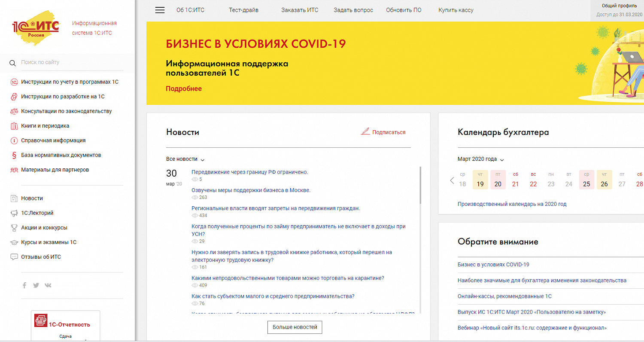The width and height of the screenshot is (644, 342).
Task: Open Инструкции по учету в программах 1С
Action: click(70, 82)
